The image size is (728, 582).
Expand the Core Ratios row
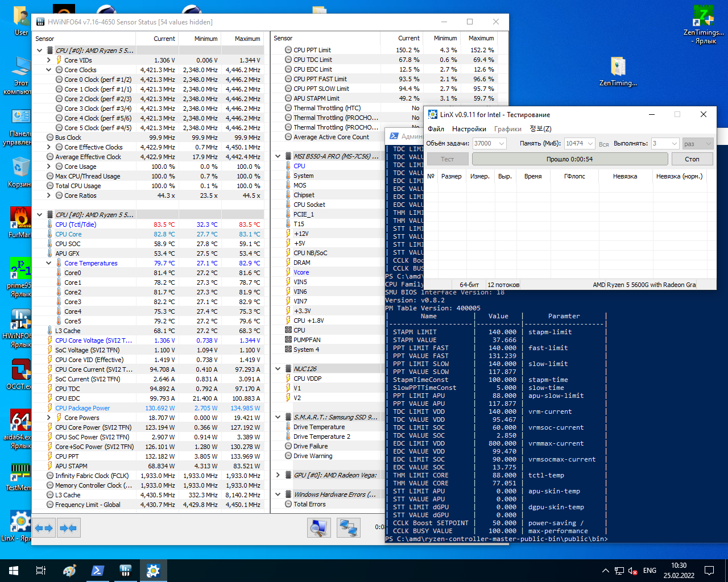pos(49,196)
